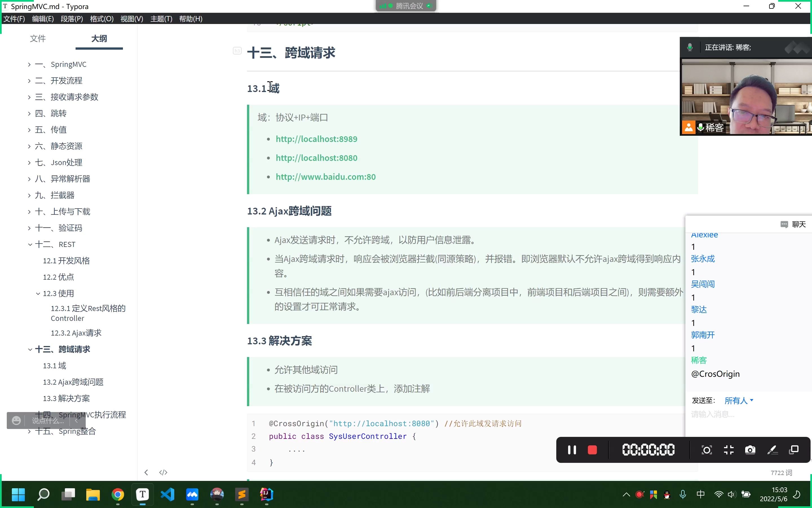Open Task View in taskbar

(x=68, y=494)
